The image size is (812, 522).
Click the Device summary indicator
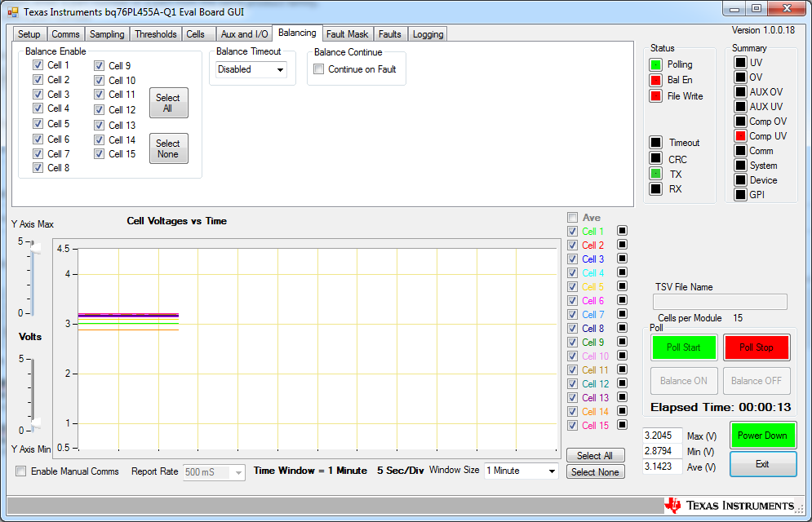[x=740, y=180]
